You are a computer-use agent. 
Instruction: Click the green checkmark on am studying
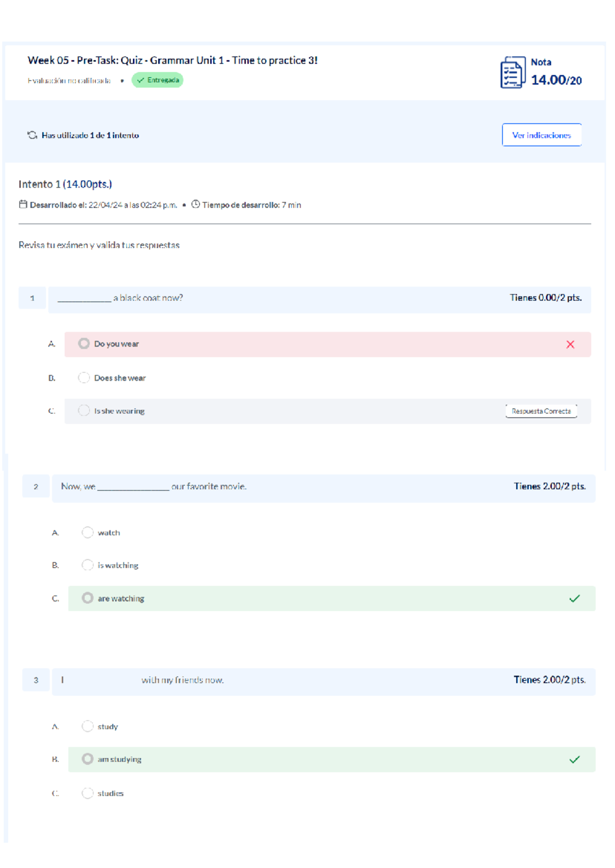574,759
